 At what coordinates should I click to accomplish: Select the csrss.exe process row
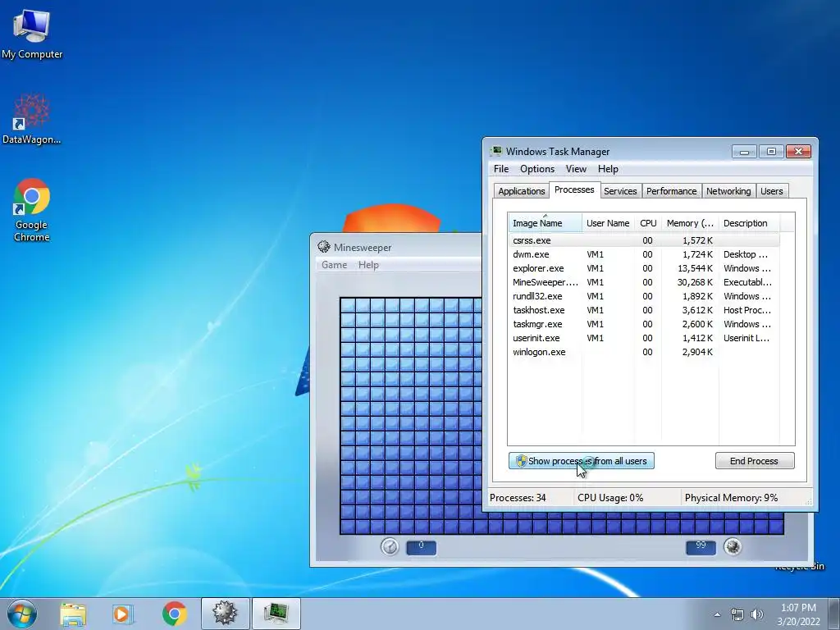coord(644,240)
